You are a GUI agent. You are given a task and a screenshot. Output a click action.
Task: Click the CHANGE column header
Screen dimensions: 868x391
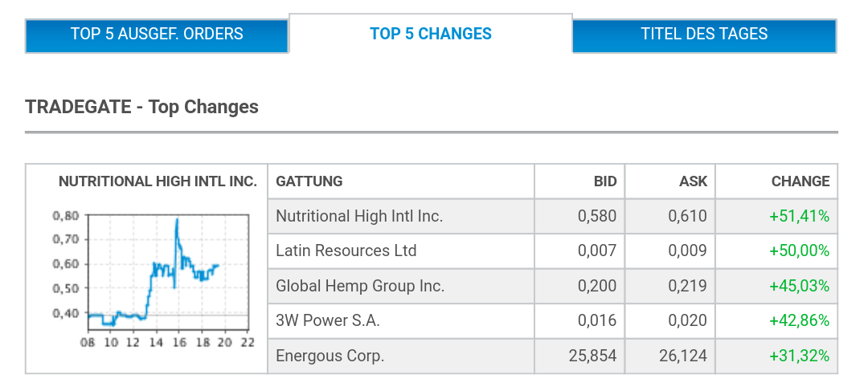800,181
